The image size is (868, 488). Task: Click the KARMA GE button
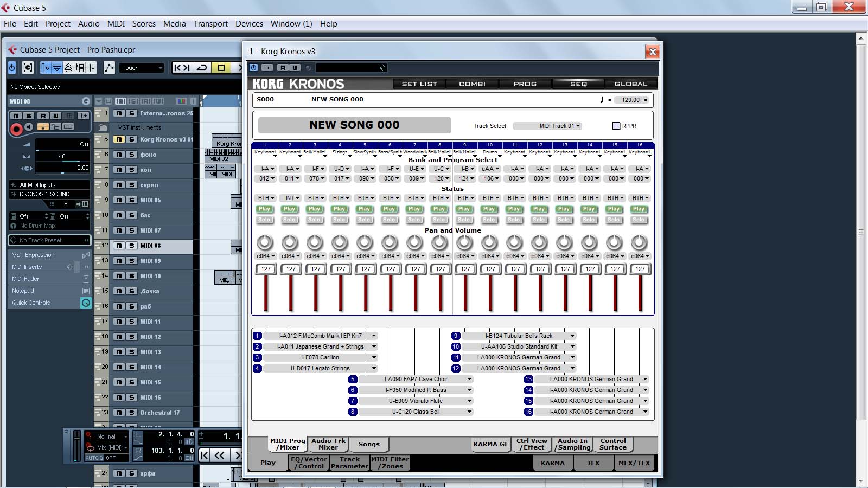pos(491,444)
